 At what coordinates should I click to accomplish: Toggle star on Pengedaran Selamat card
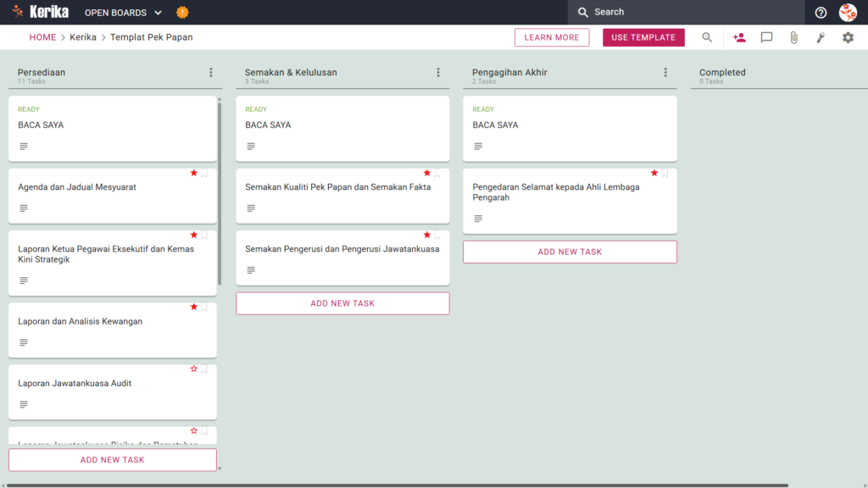[x=654, y=173]
